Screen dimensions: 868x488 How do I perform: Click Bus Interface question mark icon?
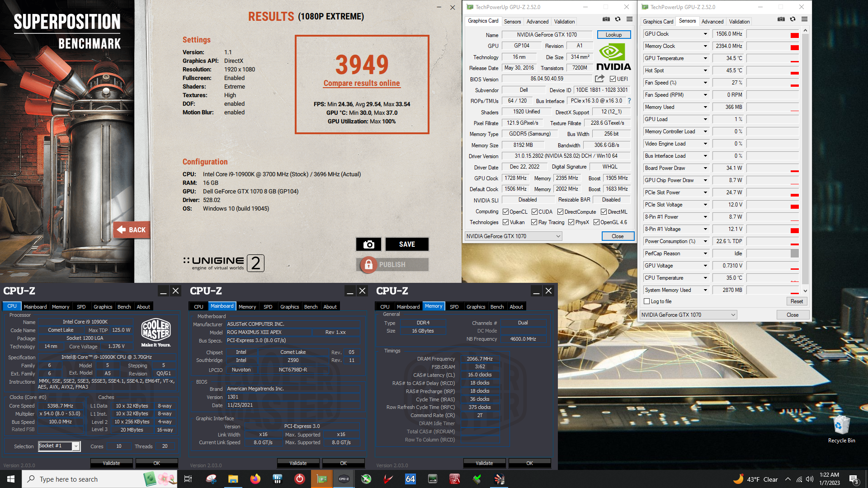click(629, 101)
